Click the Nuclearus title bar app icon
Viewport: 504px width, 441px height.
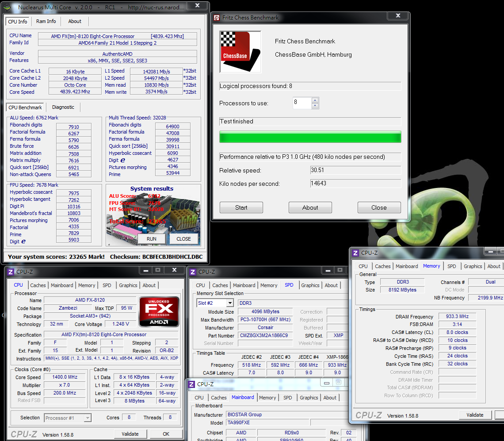tap(8, 7)
